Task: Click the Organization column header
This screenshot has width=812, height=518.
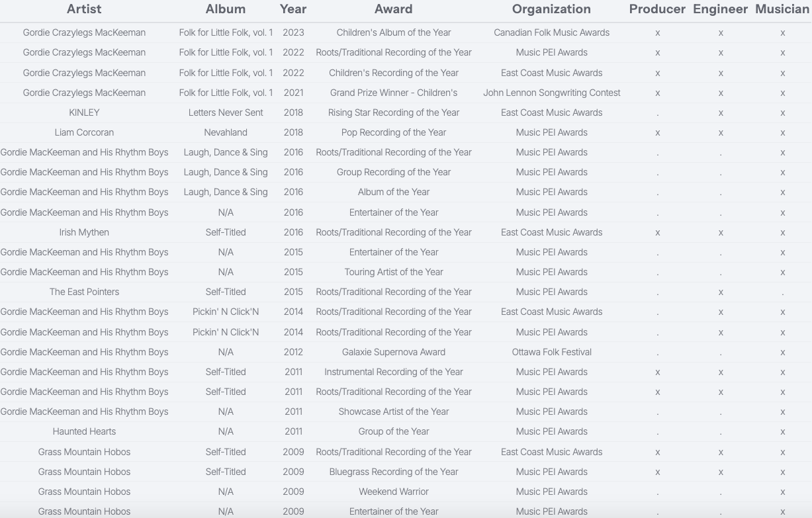Action: (x=551, y=9)
